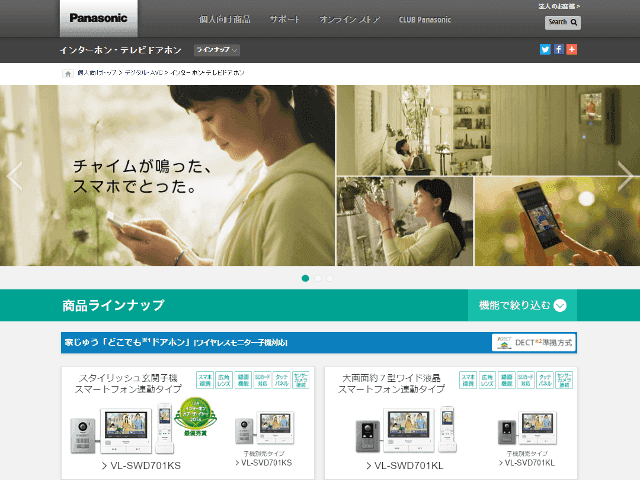Click SDカード対応 icon in VL-SWD701KS card
The height and width of the screenshot is (480, 640).
click(262, 380)
